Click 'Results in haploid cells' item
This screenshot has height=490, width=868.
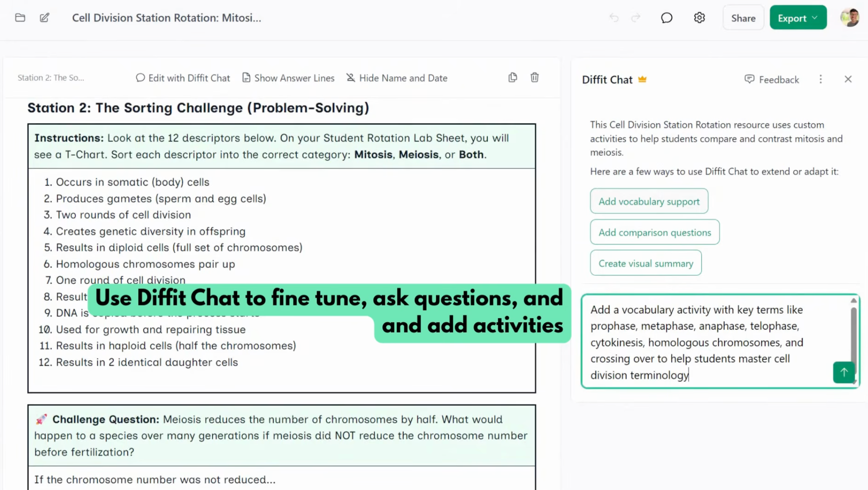point(176,346)
